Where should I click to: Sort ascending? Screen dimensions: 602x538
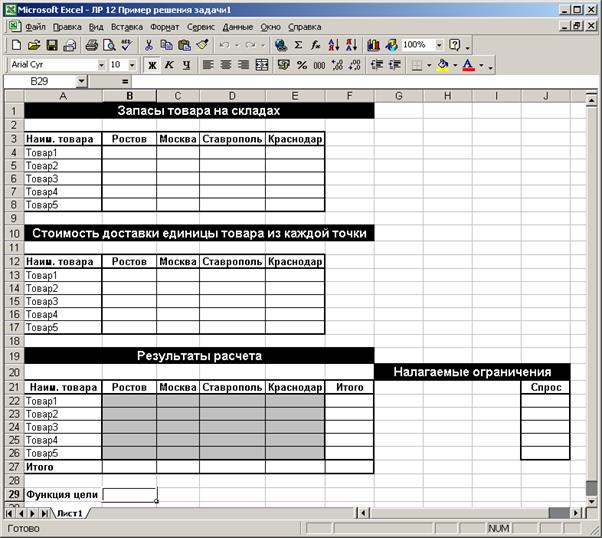click(334, 45)
